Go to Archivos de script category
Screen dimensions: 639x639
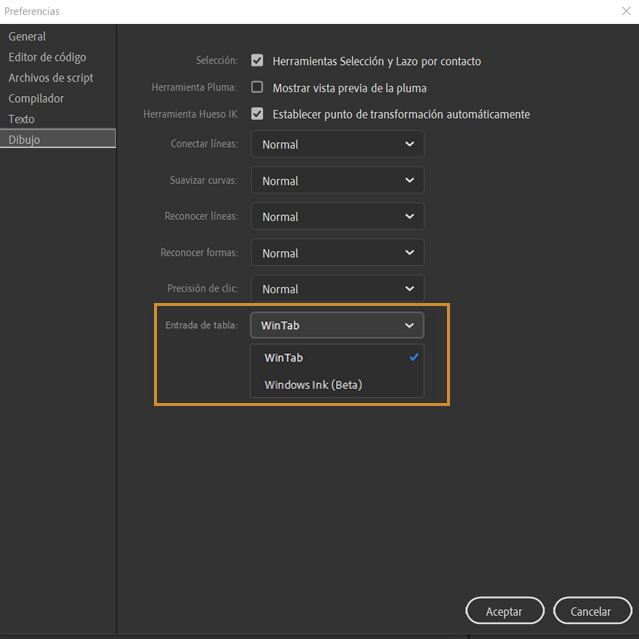[x=51, y=78]
